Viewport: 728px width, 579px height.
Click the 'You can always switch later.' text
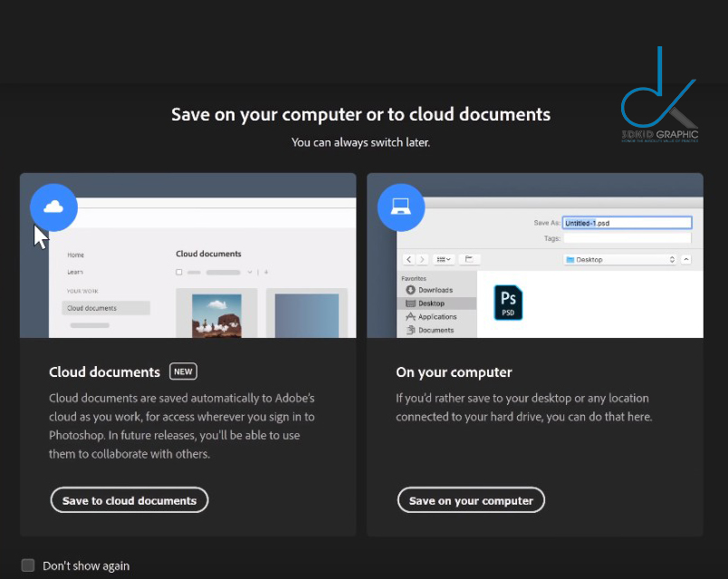(x=360, y=142)
